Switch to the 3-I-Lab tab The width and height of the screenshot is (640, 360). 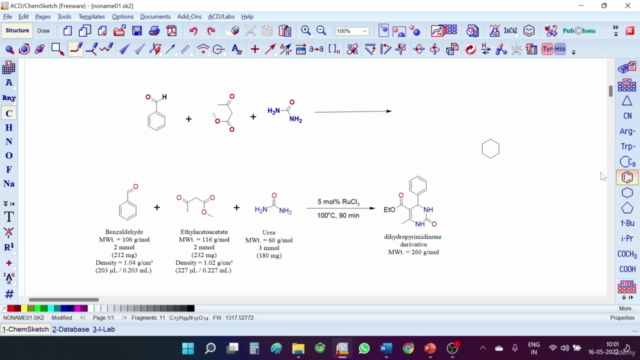pos(104,329)
